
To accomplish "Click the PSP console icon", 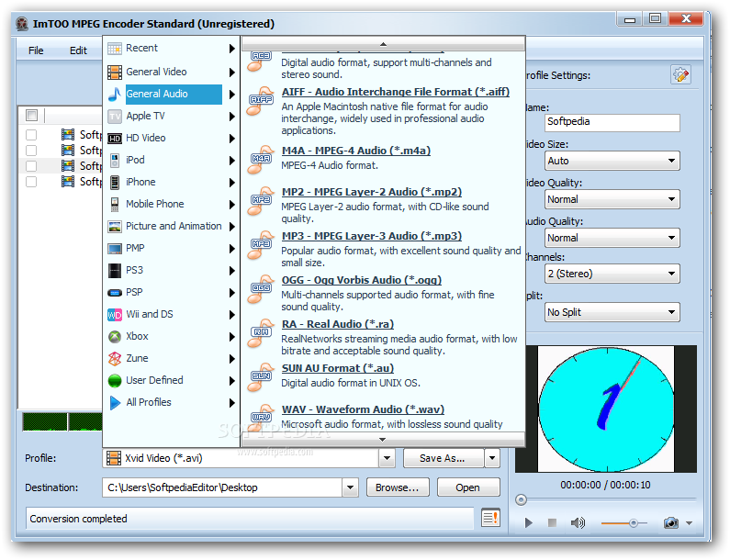I will click(115, 293).
